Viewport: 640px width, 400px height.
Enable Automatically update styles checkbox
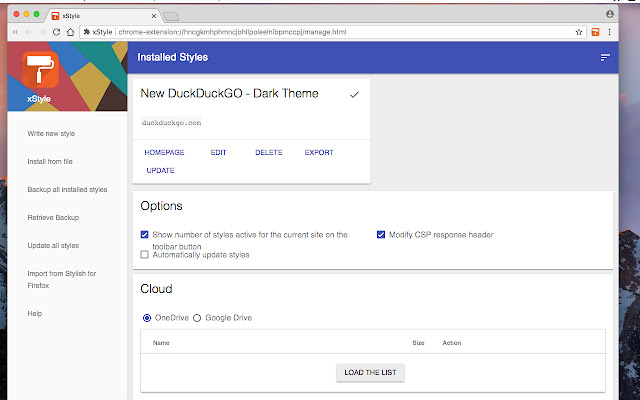[145, 255]
